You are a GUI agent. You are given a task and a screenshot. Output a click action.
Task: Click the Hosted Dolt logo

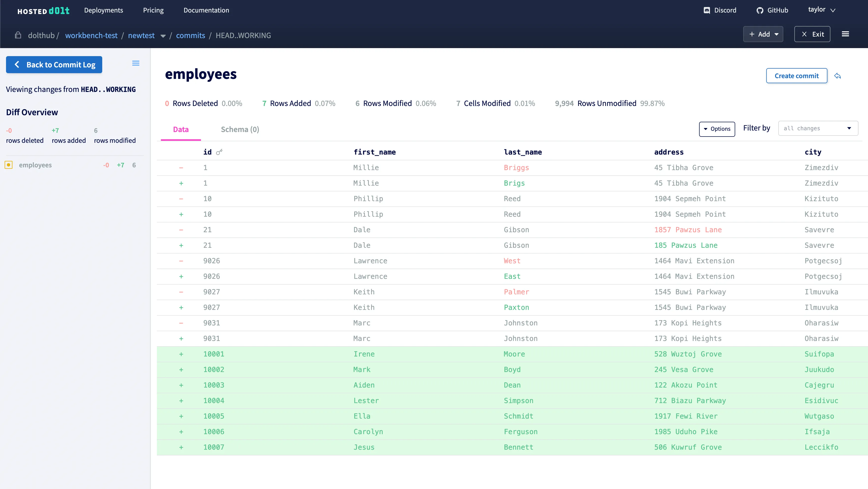(x=43, y=11)
